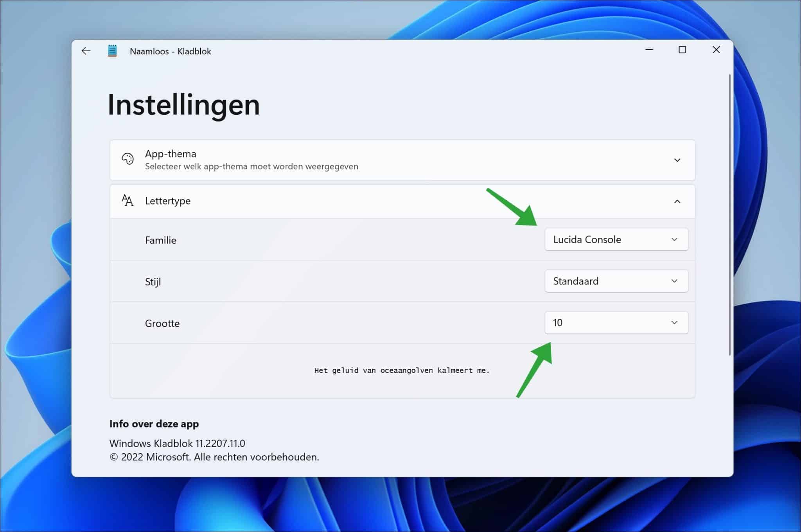Viewport: 801px width, 532px height.
Task: Click the Windows Kladblok 11.2207.11.0 version text
Action: click(x=177, y=443)
